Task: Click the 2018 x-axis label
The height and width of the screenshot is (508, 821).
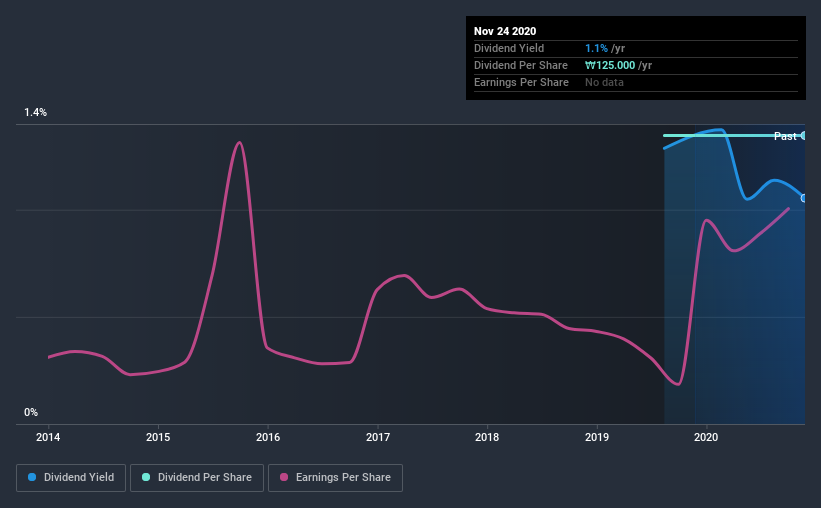Action: (487, 437)
